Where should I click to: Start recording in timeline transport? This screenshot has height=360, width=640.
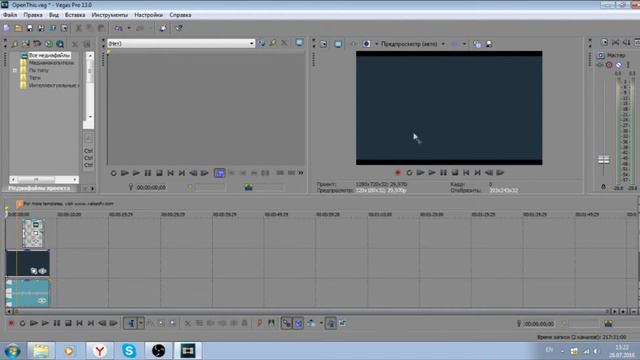coord(11,323)
